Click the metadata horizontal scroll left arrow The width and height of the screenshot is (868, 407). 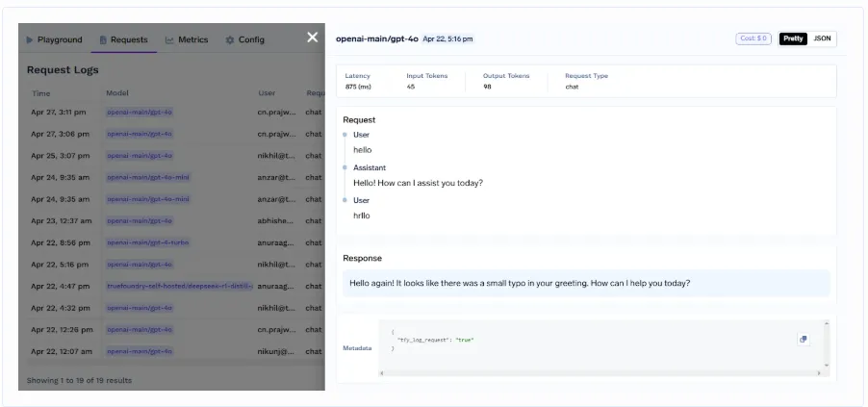(x=381, y=373)
